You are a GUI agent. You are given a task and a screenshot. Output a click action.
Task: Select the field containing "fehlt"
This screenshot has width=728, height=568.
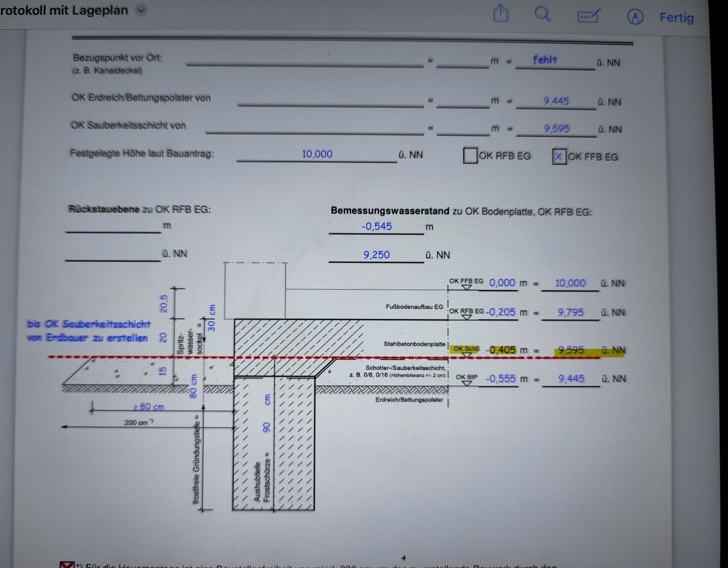[x=554, y=61]
